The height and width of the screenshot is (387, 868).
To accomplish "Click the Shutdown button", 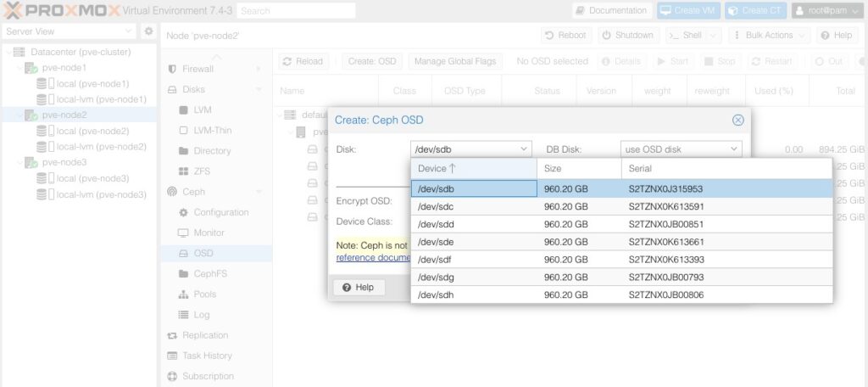I will click(628, 35).
